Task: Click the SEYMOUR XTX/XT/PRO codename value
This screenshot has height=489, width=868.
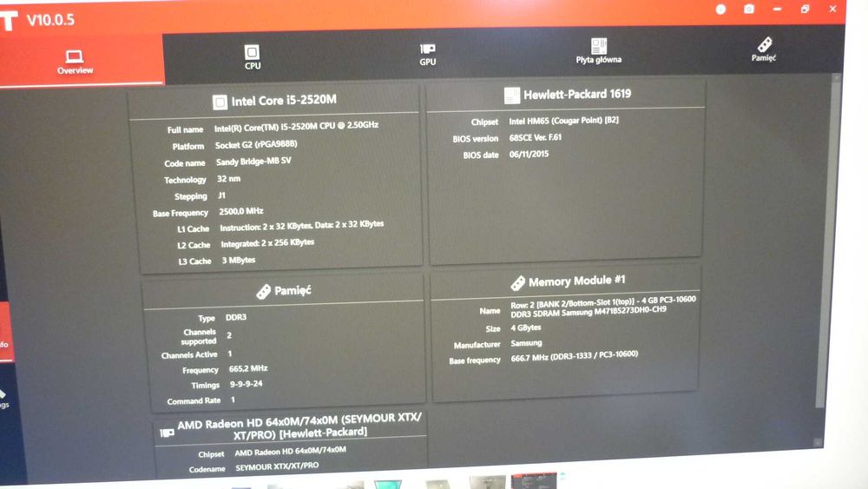Action: coord(277,466)
